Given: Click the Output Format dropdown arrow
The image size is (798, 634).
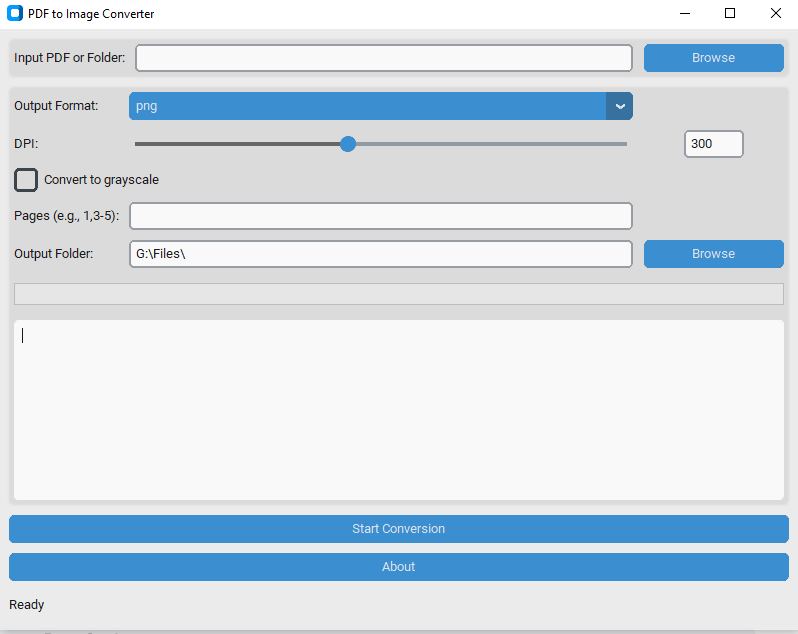Looking at the screenshot, I should click(x=619, y=106).
